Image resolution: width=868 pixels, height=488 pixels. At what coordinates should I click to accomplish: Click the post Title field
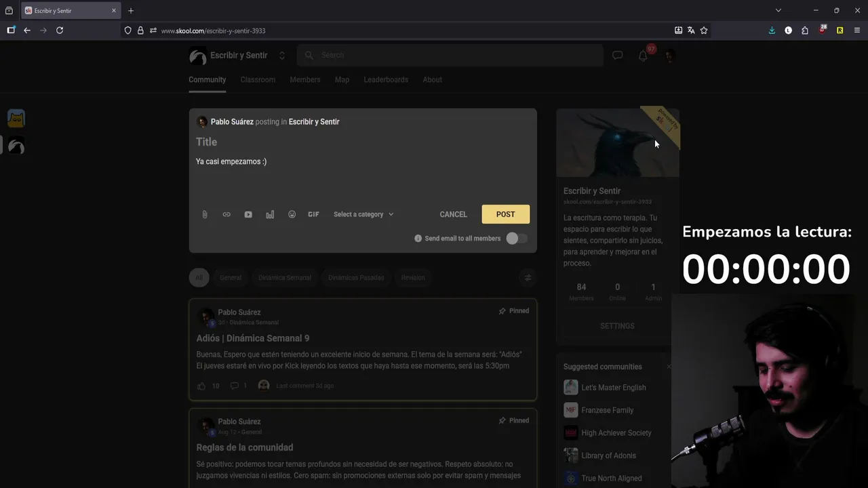point(363,142)
